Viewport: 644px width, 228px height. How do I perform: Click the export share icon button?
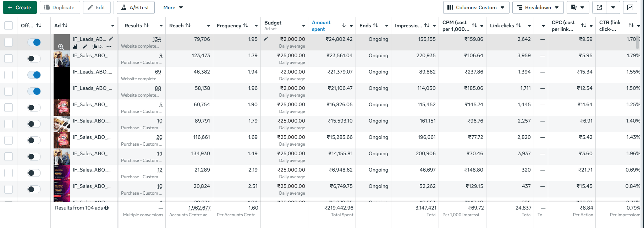(x=599, y=7)
